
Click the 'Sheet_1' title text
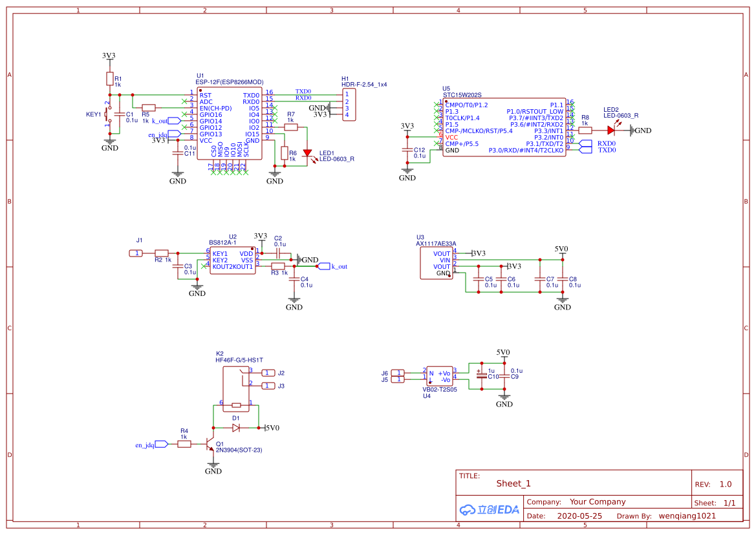pos(513,483)
